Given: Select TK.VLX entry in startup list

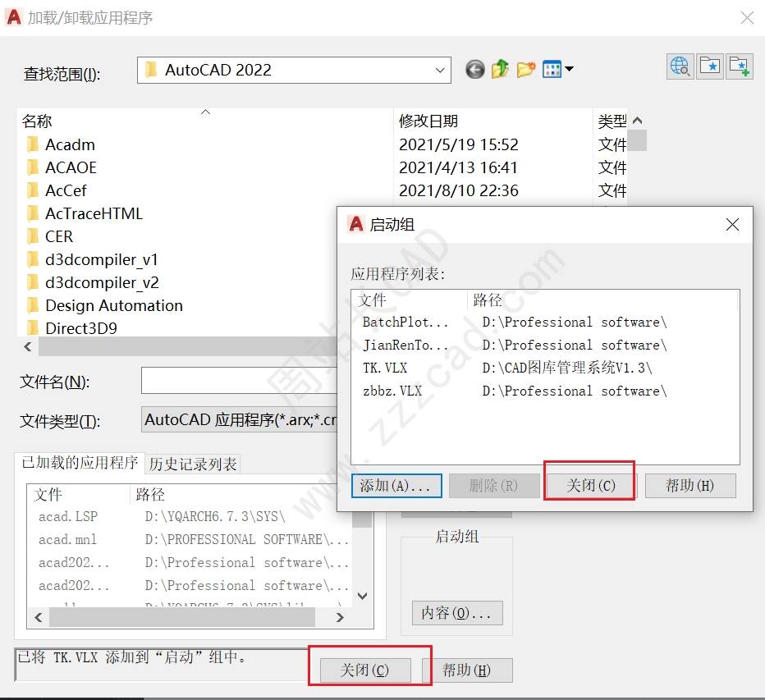Looking at the screenshot, I should click(x=385, y=368).
